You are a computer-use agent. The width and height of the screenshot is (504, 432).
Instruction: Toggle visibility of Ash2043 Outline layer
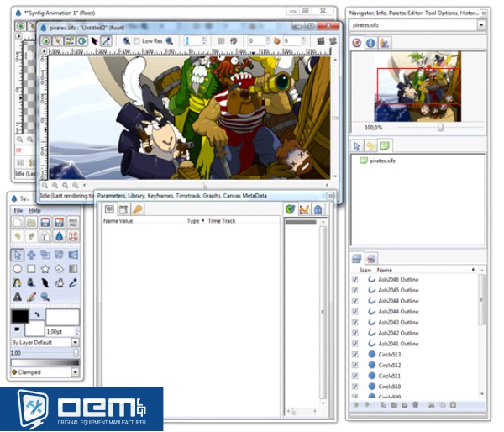pos(355,322)
